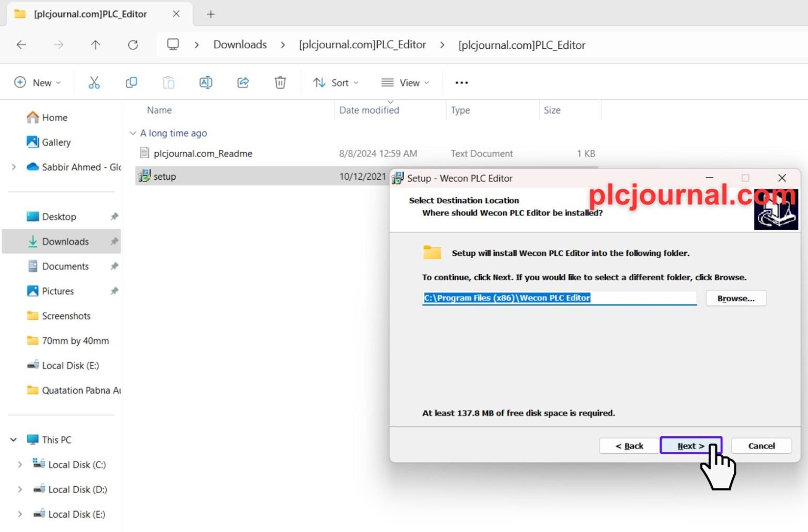Open plcjournal.com_Readme text document

click(201, 153)
